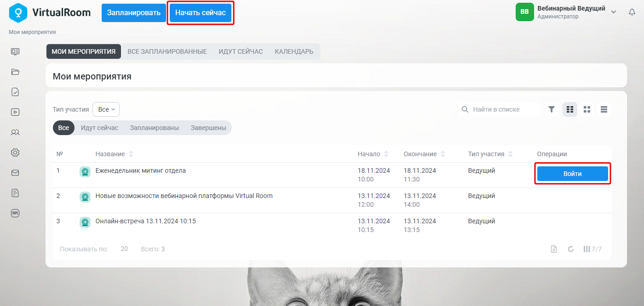
Task: Click the notifications bell icon
Action: click(x=632, y=12)
